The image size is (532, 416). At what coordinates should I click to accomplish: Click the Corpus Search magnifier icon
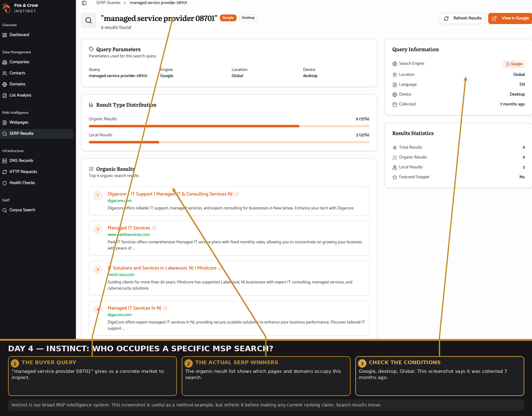click(x=5, y=210)
